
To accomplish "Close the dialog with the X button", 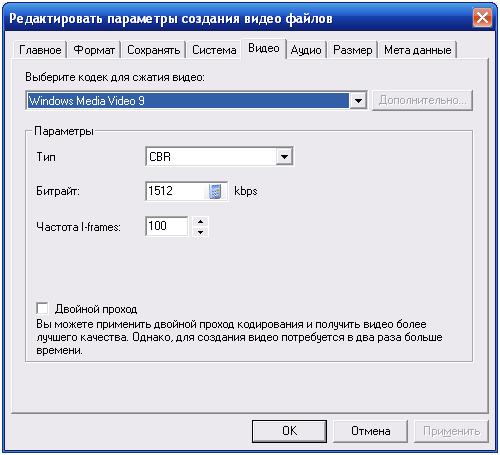I will [482, 17].
